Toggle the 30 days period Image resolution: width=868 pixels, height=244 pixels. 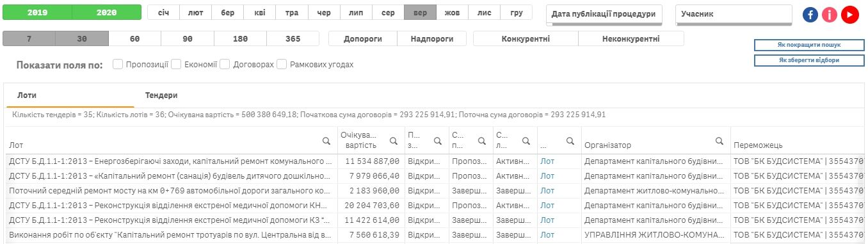82,38
